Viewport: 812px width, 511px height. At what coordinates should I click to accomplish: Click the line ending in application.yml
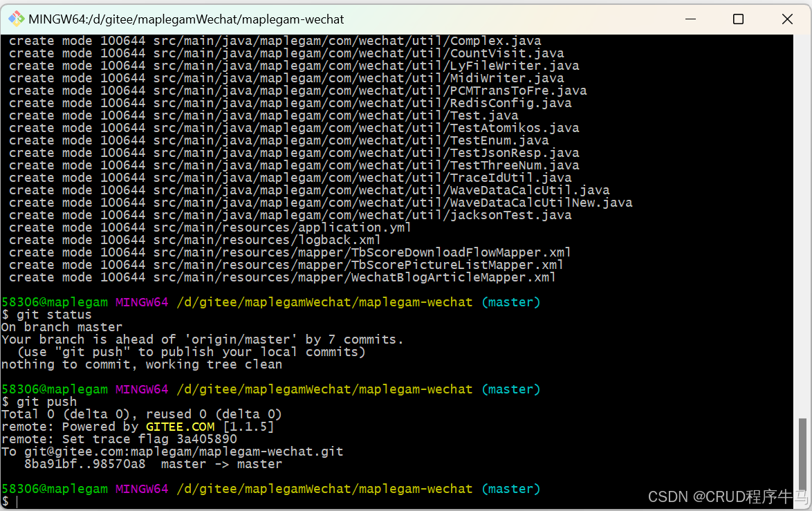point(210,227)
